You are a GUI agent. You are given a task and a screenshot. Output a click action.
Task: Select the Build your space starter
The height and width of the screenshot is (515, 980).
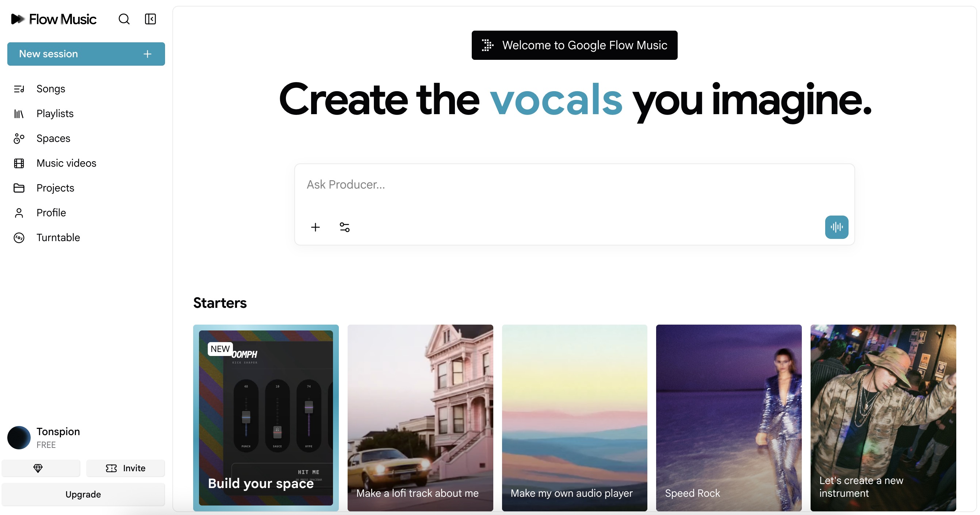pos(265,417)
